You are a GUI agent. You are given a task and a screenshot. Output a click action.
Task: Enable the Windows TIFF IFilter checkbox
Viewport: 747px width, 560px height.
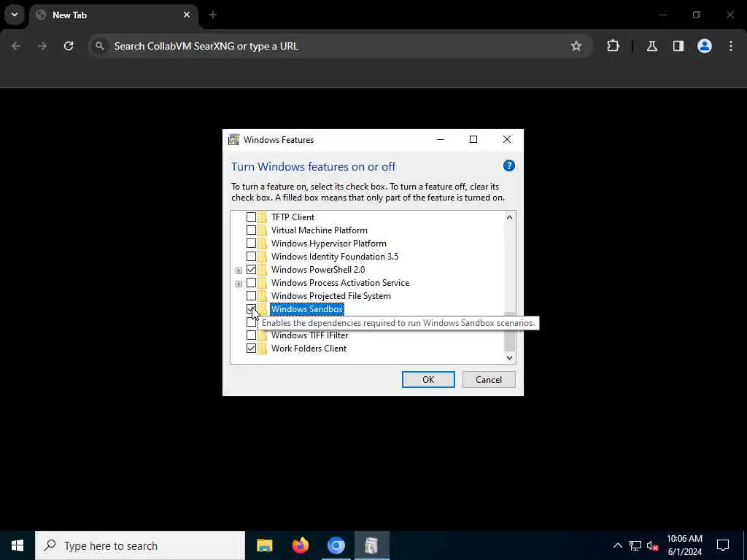[x=251, y=335]
